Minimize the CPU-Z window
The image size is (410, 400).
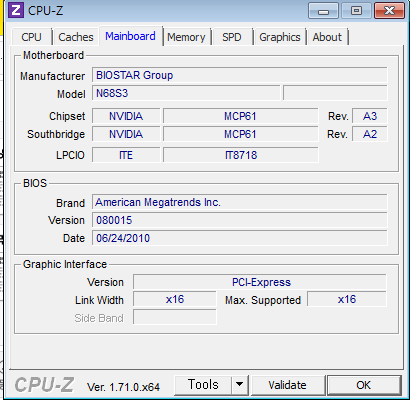click(x=323, y=11)
